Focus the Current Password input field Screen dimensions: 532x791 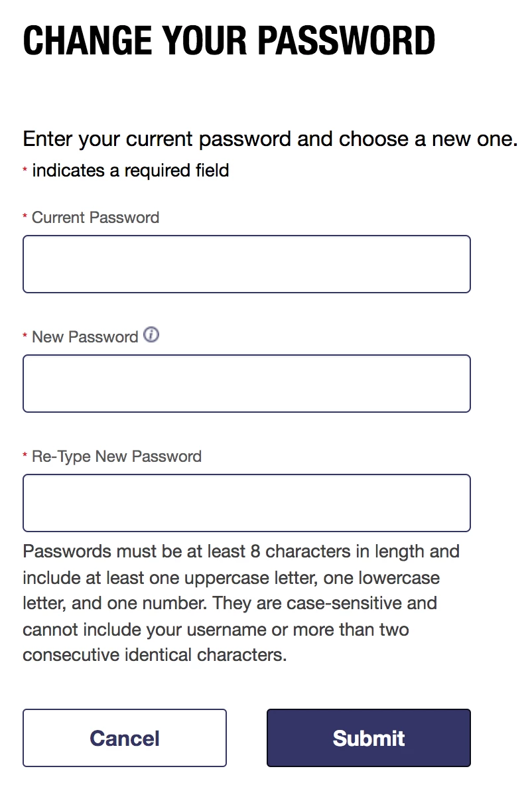[247, 264]
